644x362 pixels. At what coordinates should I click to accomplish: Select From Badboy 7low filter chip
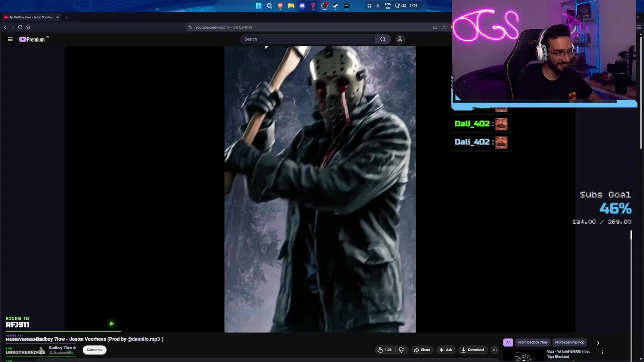click(x=533, y=342)
